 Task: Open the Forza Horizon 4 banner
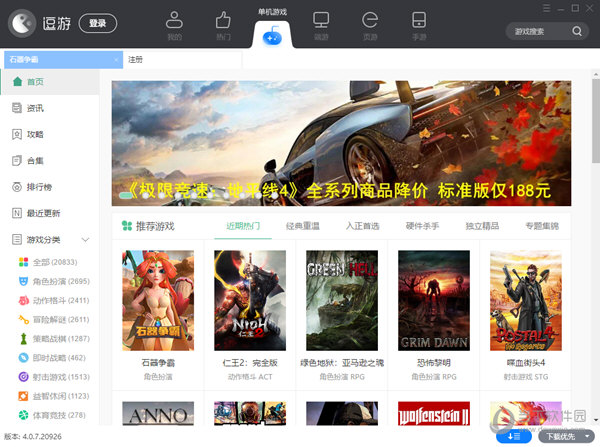point(341,143)
